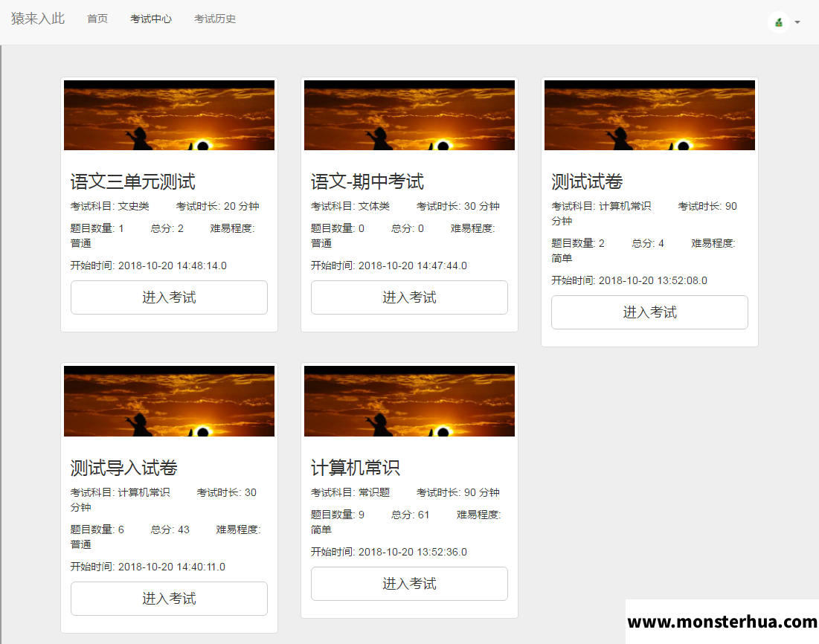The width and height of the screenshot is (819, 644).
Task: Click the title 测试导入试卷
Action: click(123, 468)
